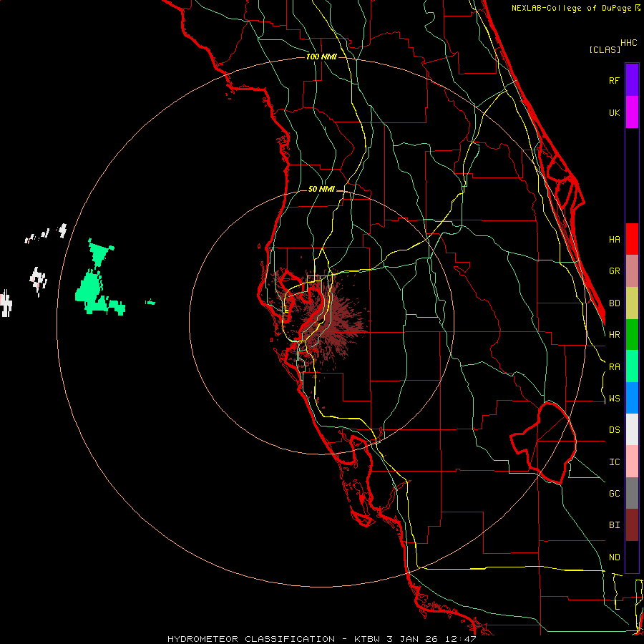This screenshot has width=644, height=644.
Task: Click the WS blue legend swatch
Action: tap(632, 398)
